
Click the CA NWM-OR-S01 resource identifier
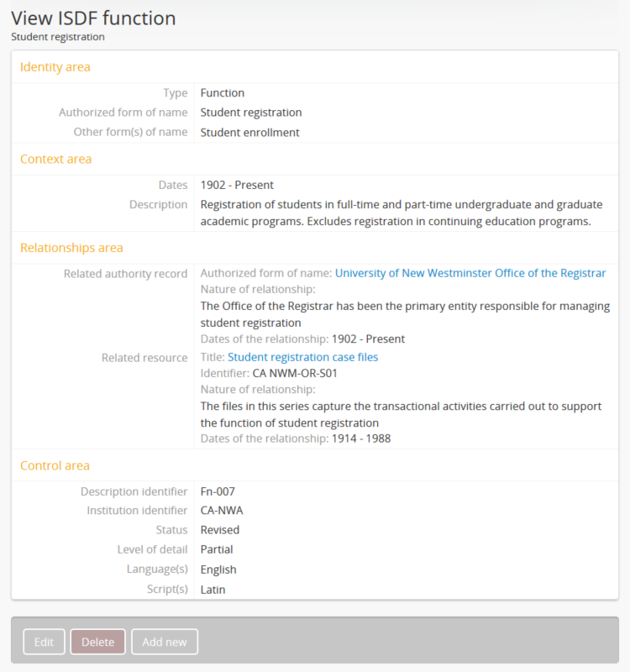pos(295,373)
